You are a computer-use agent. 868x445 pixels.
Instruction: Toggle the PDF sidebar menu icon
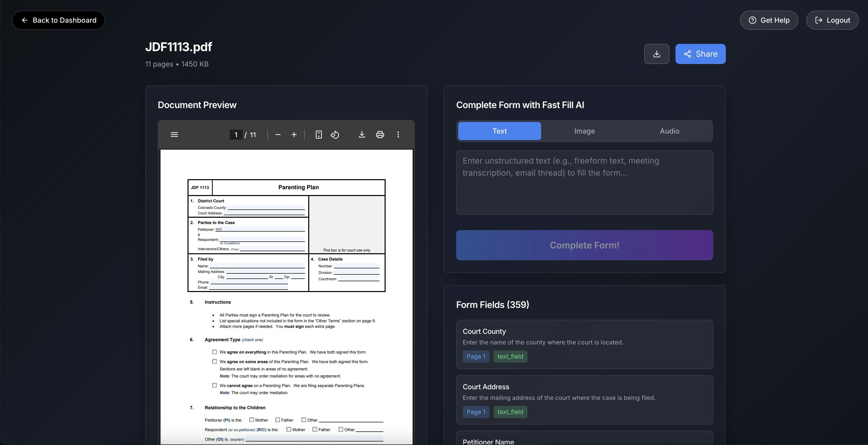point(174,135)
